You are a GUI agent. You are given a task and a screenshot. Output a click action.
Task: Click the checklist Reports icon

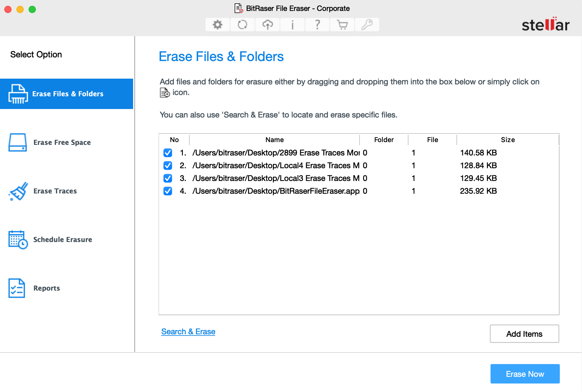tap(17, 288)
